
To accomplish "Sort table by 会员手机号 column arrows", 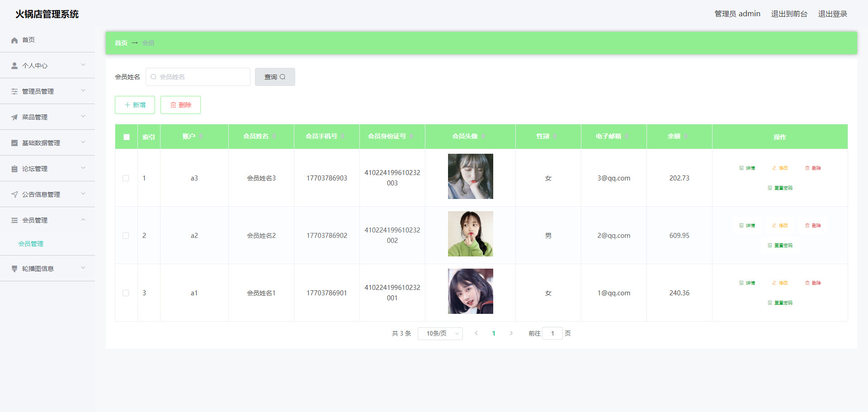I will point(342,137).
